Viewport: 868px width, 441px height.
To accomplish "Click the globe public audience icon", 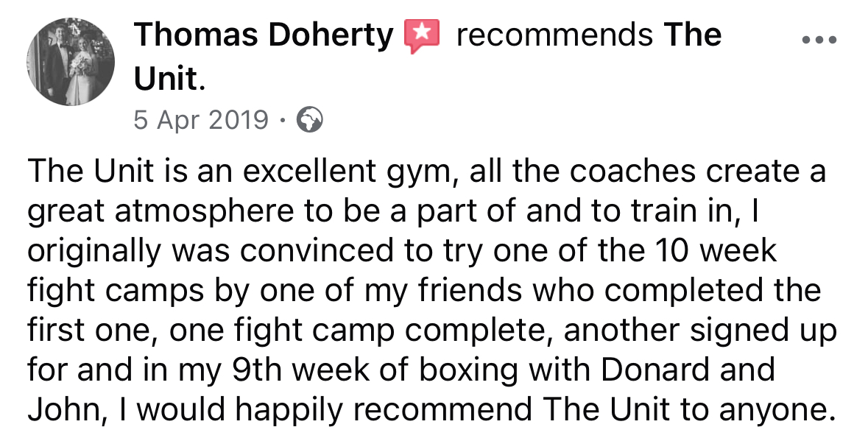I will point(309,119).
